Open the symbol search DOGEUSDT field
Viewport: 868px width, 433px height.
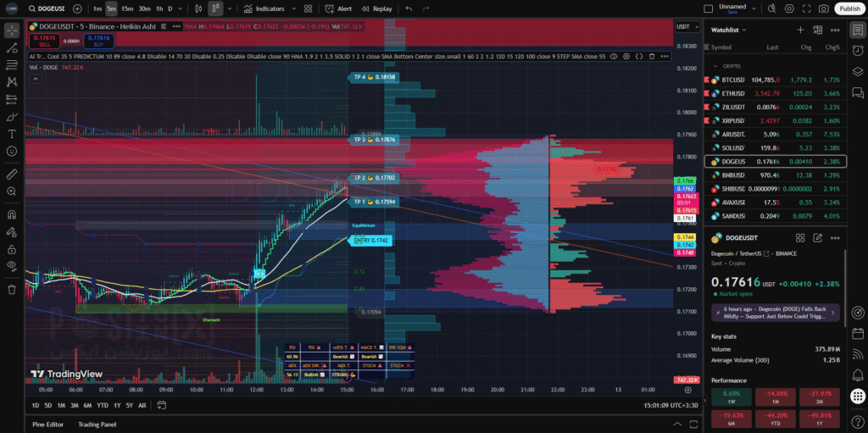pos(47,8)
